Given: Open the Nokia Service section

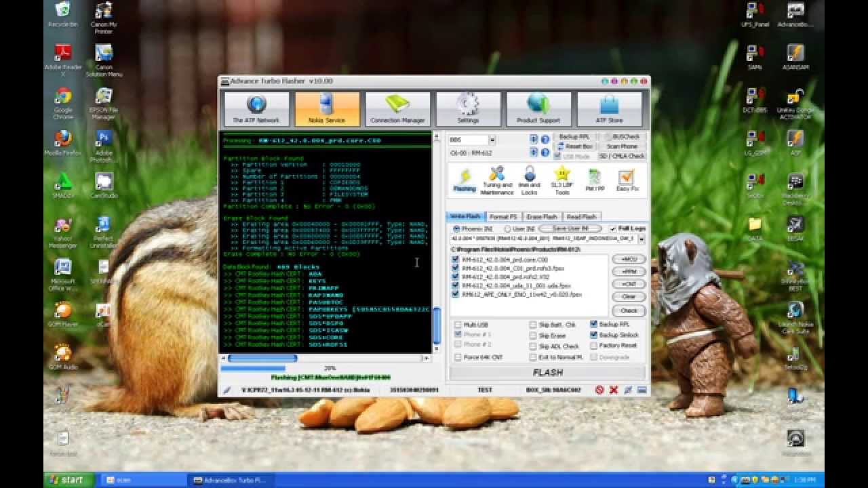Looking at the screenshot, I should tap(327, 109).
